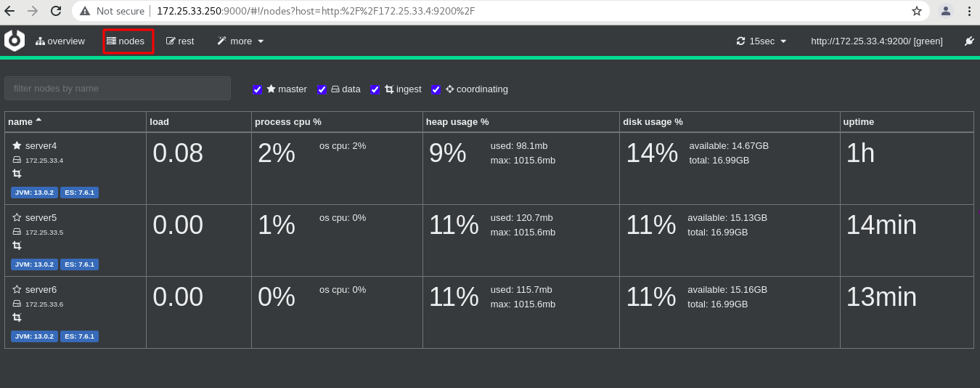This screenshot has width=980, height=388.
Task: Click the server6 node name
Action: click(41, 289)
